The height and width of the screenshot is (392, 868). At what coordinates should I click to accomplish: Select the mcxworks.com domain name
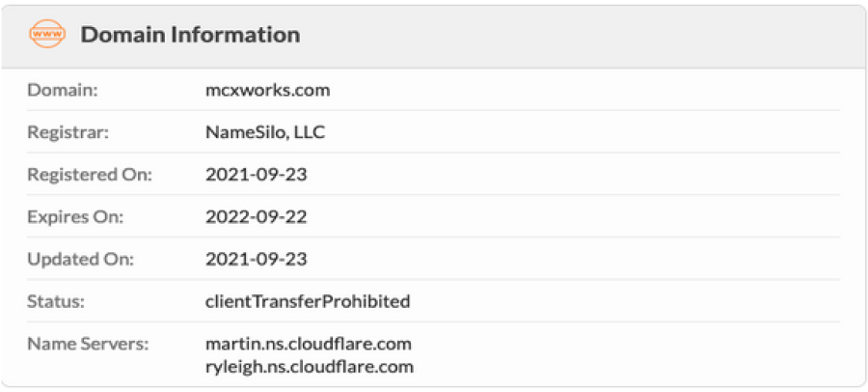click(268, 90)
